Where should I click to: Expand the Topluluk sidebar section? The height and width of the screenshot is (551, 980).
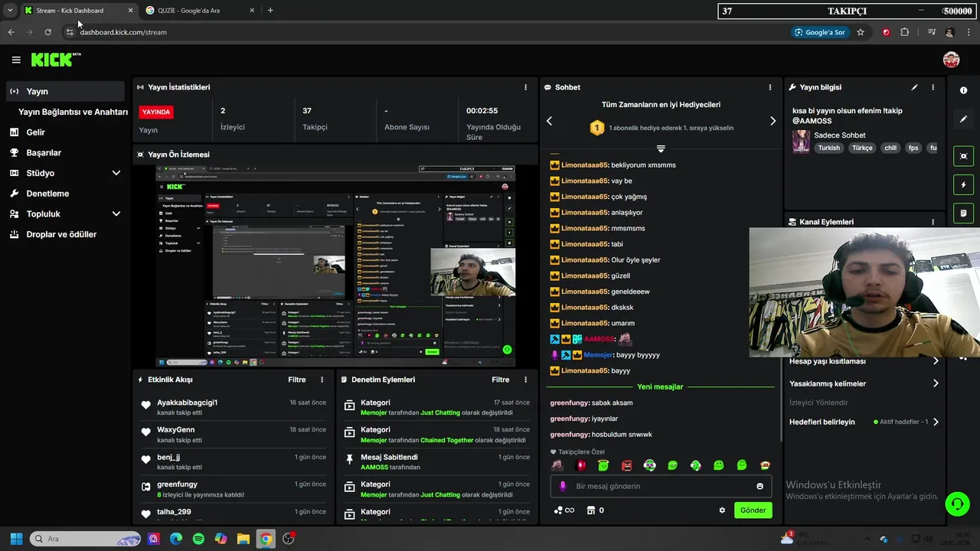[116, 214]
